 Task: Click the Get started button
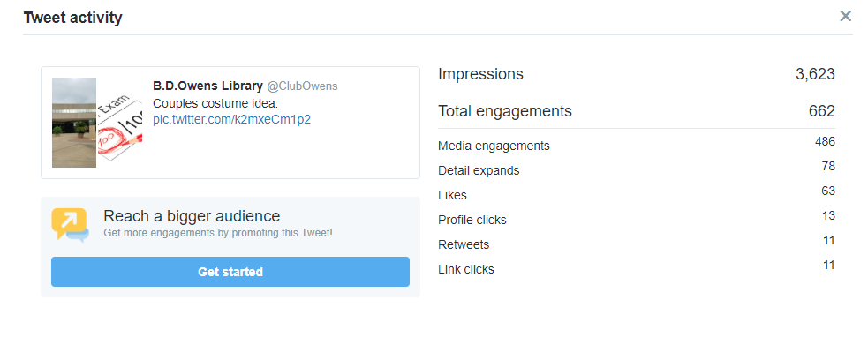(x=230, y=272)
